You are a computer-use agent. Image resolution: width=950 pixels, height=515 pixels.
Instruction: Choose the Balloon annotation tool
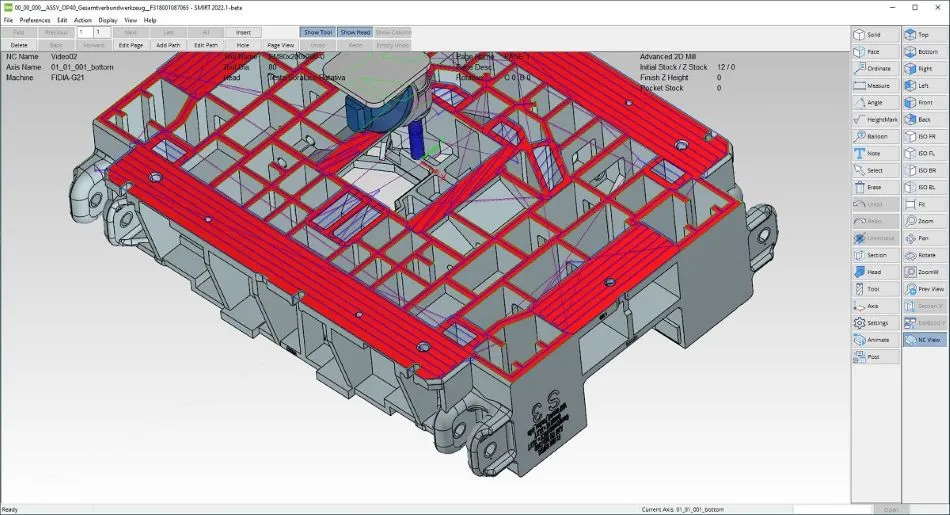[x=875, y=137]
